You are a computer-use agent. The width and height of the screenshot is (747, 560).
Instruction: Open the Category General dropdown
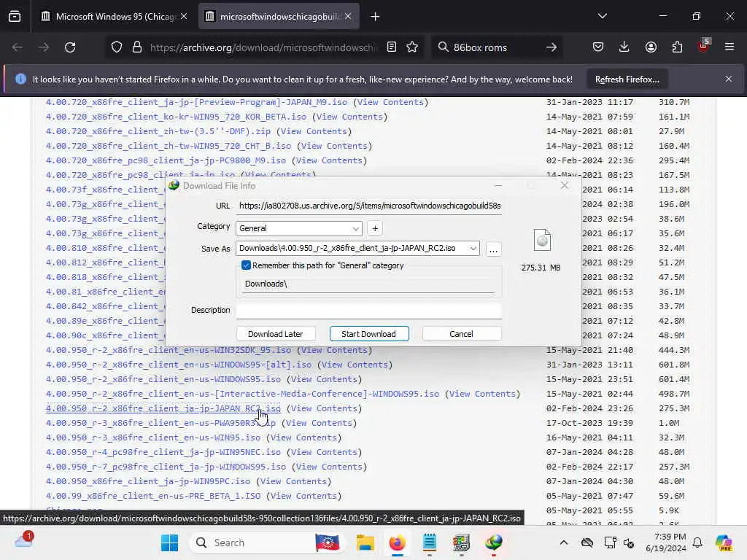298,228
